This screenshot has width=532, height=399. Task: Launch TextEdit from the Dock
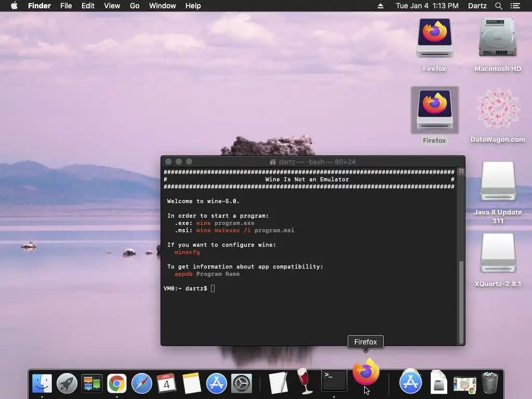point(278,383)
